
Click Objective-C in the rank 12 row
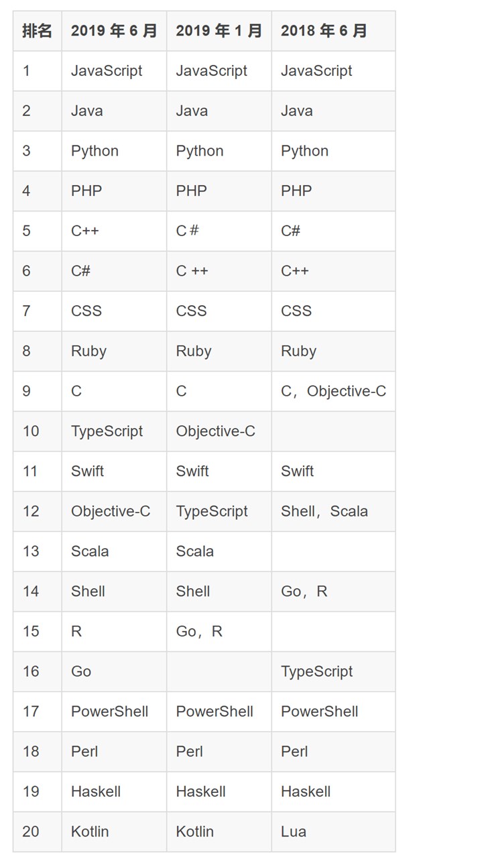click(x=111, y=511)
